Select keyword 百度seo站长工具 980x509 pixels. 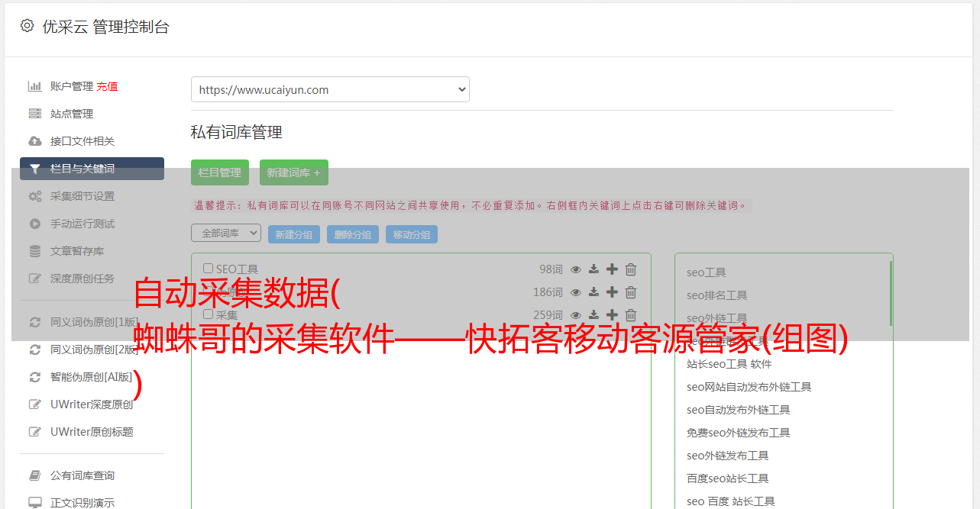coord(727,478)
